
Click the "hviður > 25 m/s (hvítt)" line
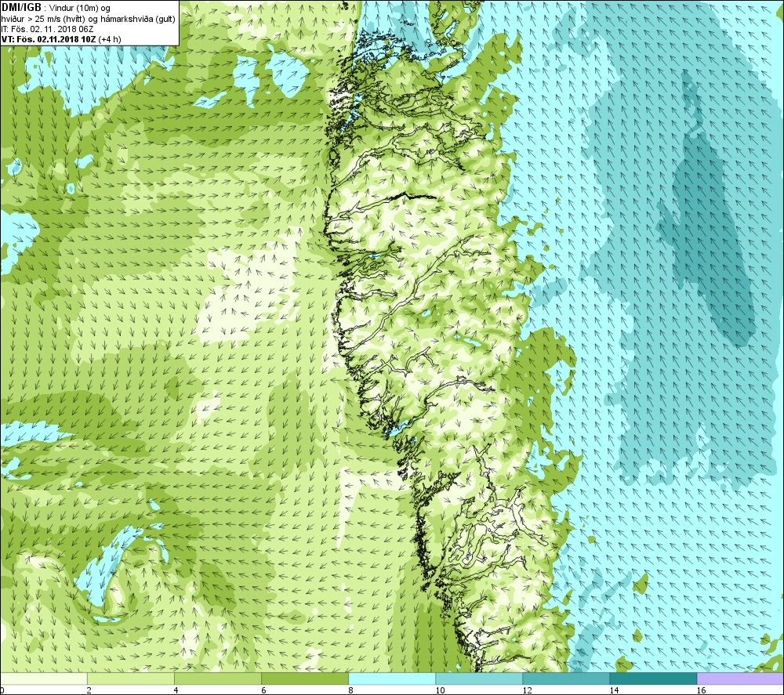(45, 18)
